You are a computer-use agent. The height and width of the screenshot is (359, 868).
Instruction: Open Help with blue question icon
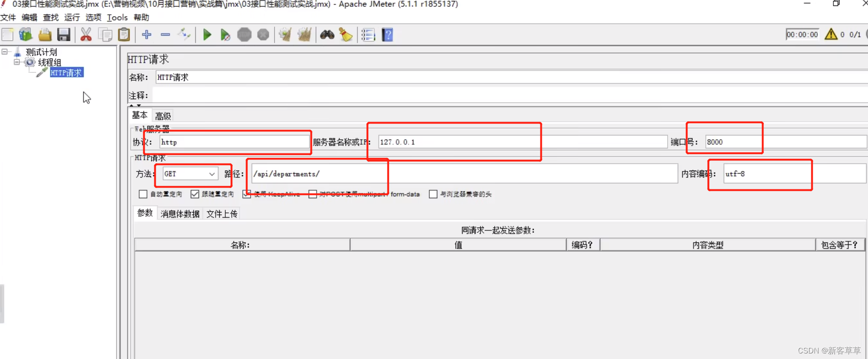point(387,35)
